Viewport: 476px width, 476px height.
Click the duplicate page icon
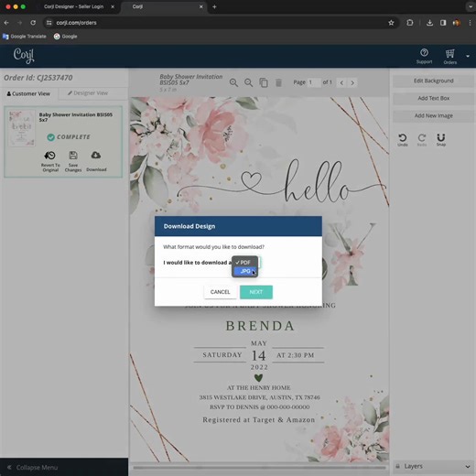tap(264, 82)
